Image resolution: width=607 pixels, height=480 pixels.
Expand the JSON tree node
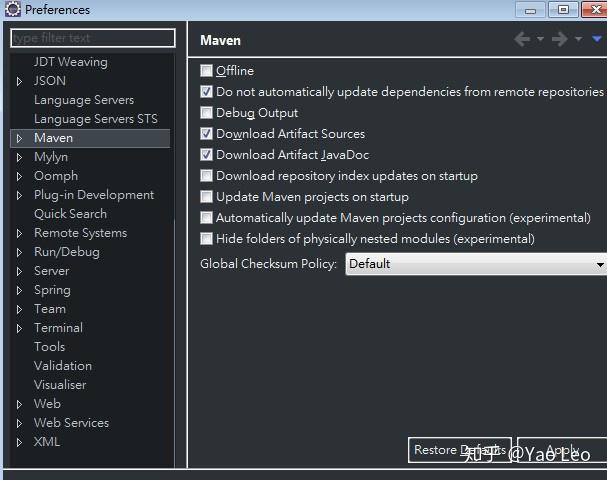[x=19, y=81]
